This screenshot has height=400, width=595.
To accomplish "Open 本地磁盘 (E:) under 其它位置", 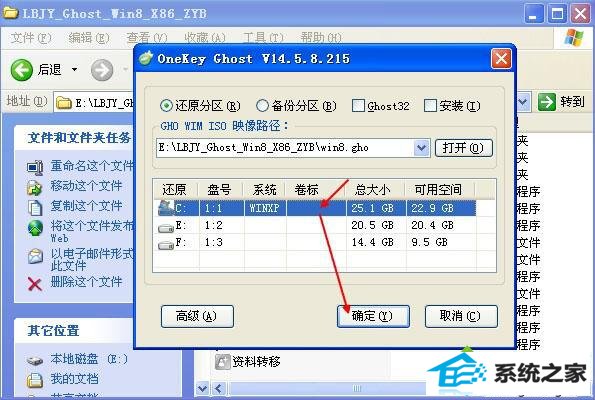I will pyautogui.click(x=89, y=359).
